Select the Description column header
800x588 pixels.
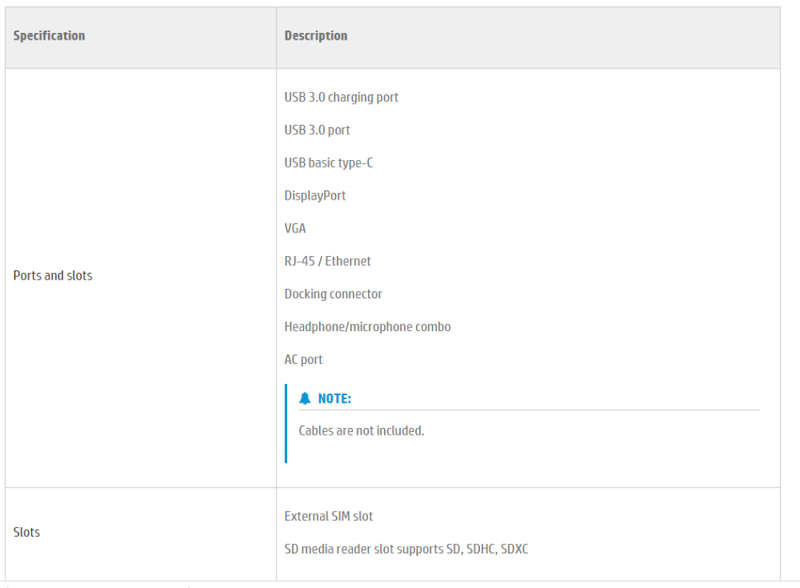(x=316, y=36)
